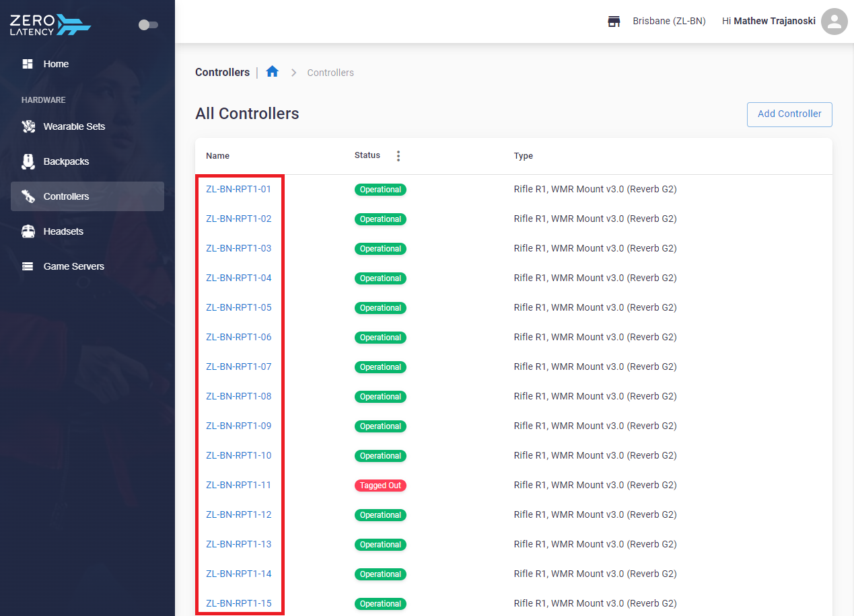Image resolution: width=854 pixels, height=616 pixels.
Task: Click the Zero Latency logo
Action: [x=50, y=25]
